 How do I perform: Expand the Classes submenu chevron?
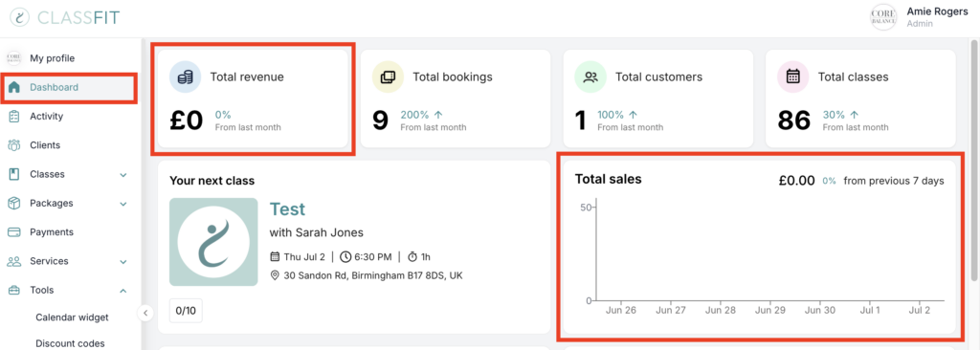point(123,175)
